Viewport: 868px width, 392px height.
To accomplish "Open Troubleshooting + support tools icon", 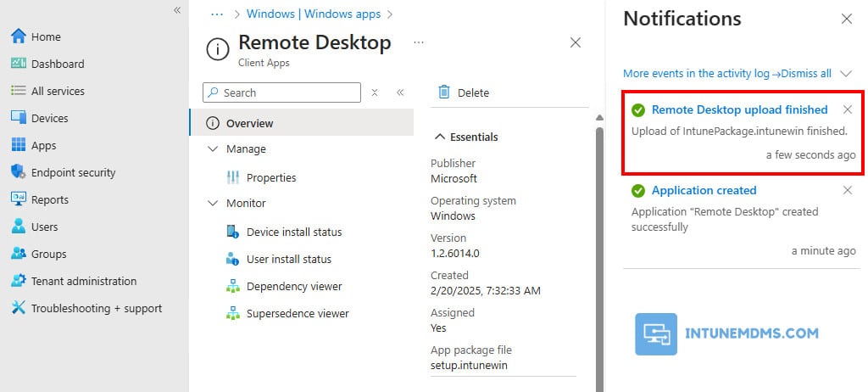I will tap(19, 308).
